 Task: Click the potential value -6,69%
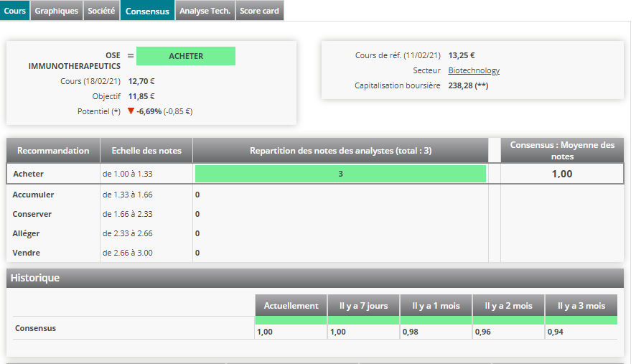point(149,111)
